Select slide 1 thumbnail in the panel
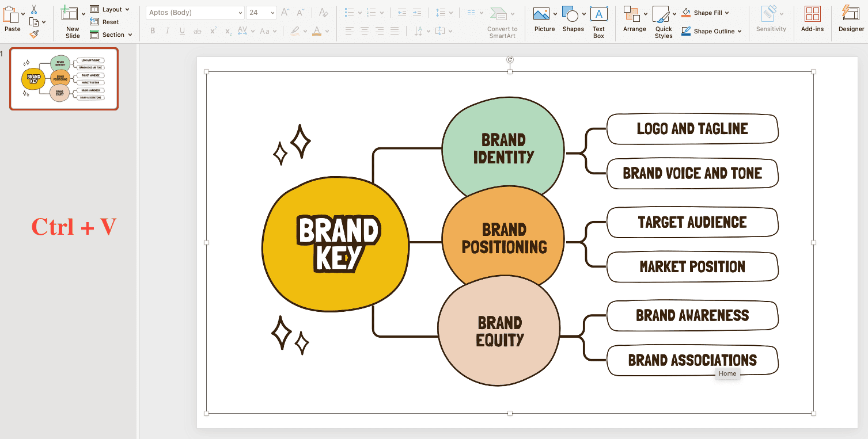The image size is (868, 439). pos(64,79)
